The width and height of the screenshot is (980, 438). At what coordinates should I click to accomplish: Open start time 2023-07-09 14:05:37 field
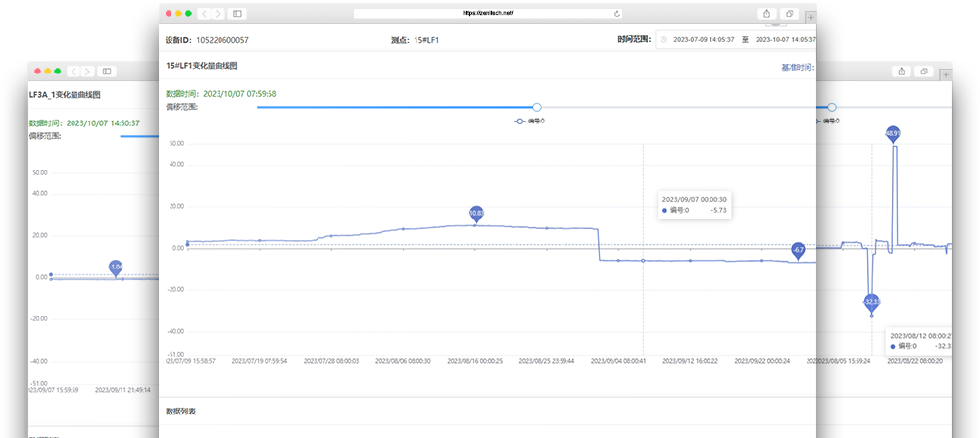coord(704,39)
